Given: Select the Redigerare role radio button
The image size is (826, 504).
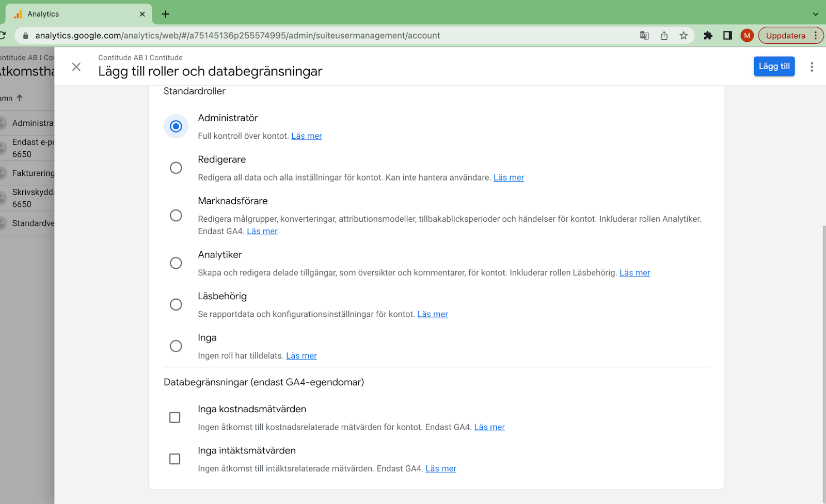Looking at the screenshot, I should tap(176, 168).
